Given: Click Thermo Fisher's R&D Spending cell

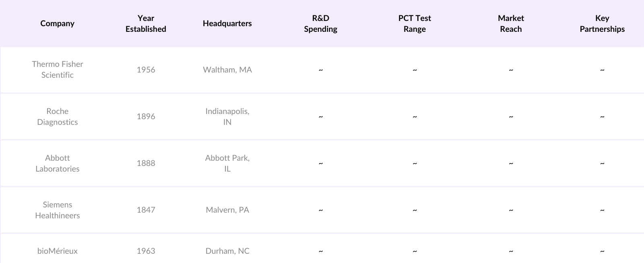Looking at the screenshot, I should coord(320,70).
